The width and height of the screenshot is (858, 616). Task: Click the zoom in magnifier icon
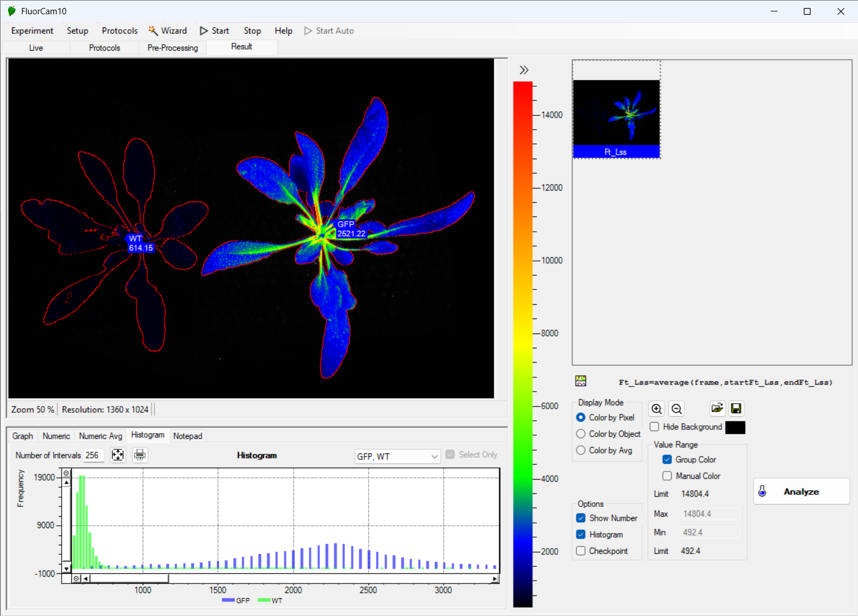[657, 409]
